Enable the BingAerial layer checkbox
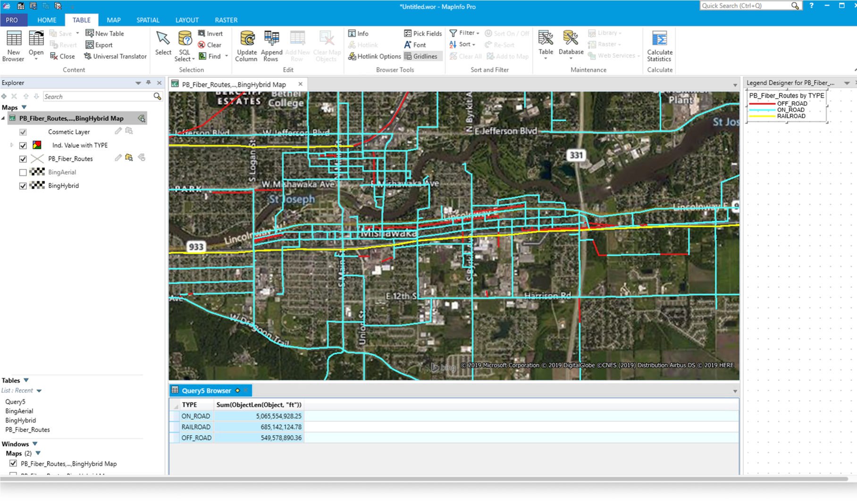The height and width of the screenshot is (504, 857). 23,172
